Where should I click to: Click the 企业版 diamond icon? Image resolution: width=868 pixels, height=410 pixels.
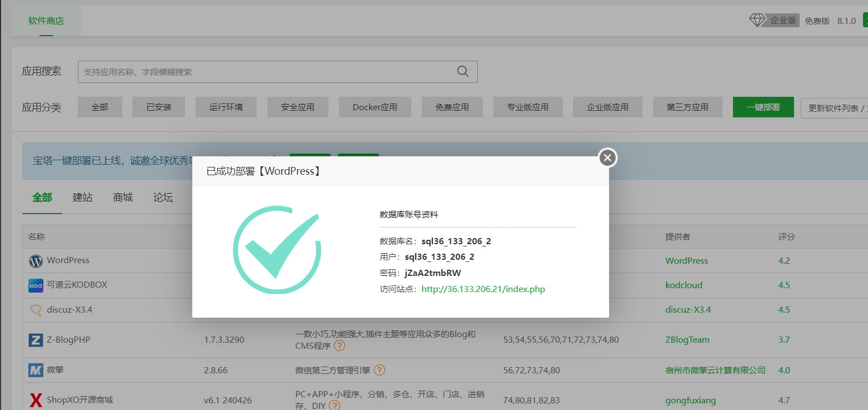(757, 21)
